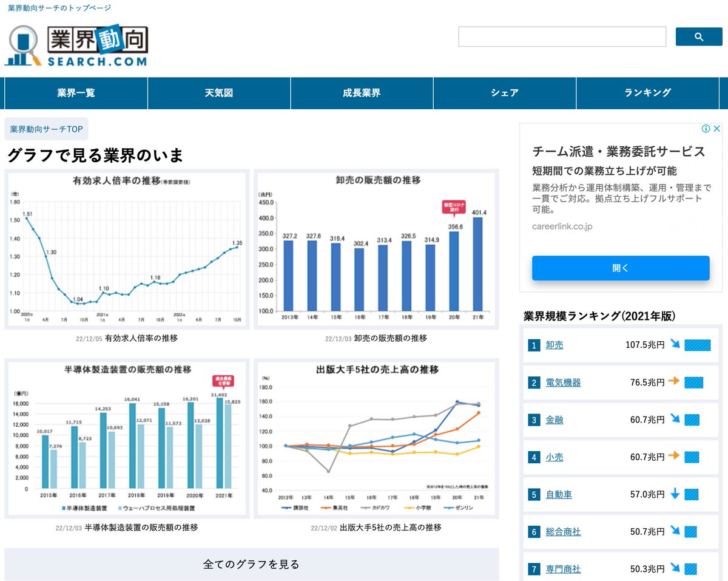Click trend arrow in 電気機器 ranking row

click(675, 382)
